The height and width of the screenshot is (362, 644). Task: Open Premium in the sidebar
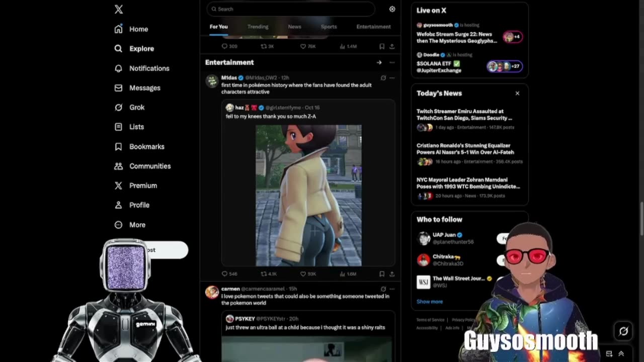tap(136, 186)
